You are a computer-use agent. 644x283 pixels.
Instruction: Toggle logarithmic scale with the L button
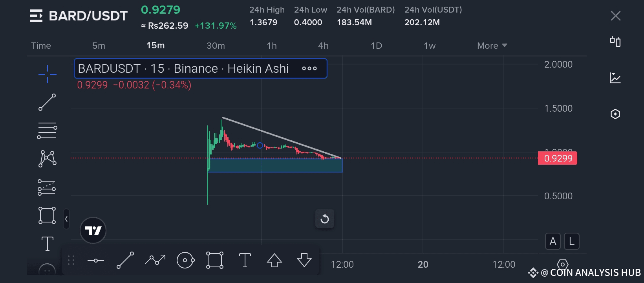click(x=572, y=241)
